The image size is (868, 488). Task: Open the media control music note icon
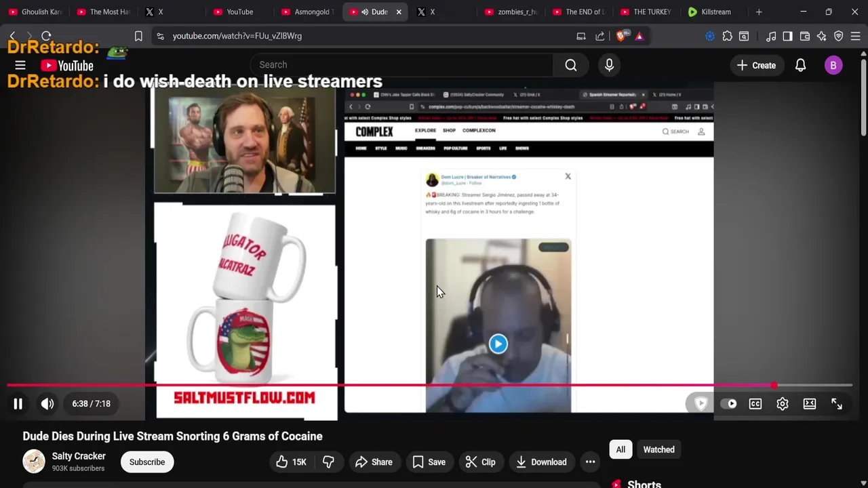click(x=770, y=36)
